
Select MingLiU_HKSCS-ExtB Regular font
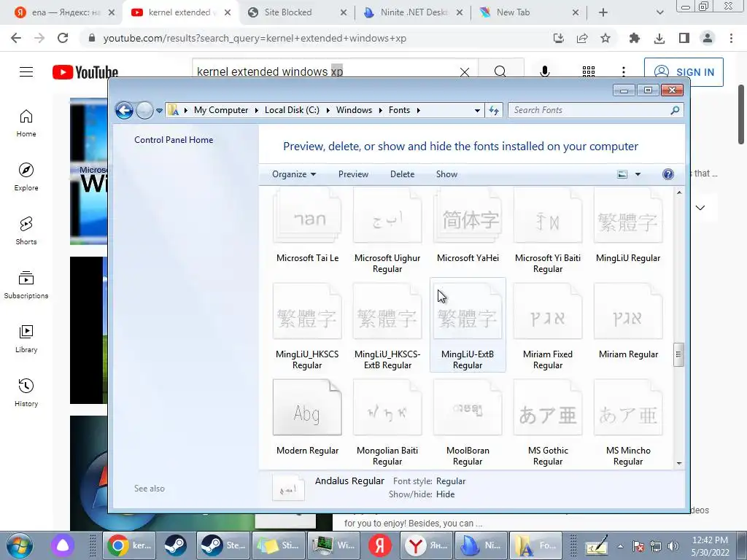pos(387,326)
